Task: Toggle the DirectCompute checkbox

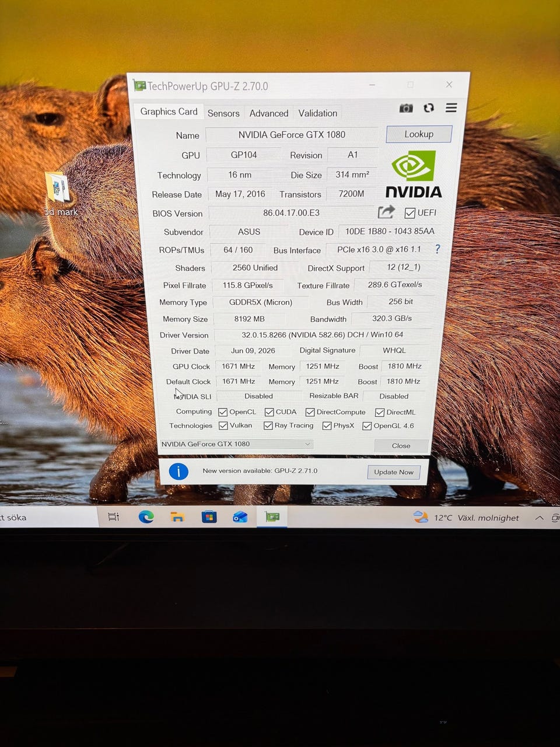Action: [310, 412]
